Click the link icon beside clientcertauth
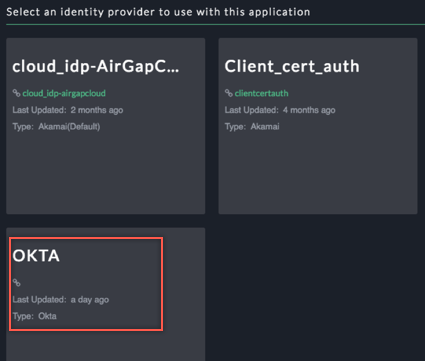 229,93
